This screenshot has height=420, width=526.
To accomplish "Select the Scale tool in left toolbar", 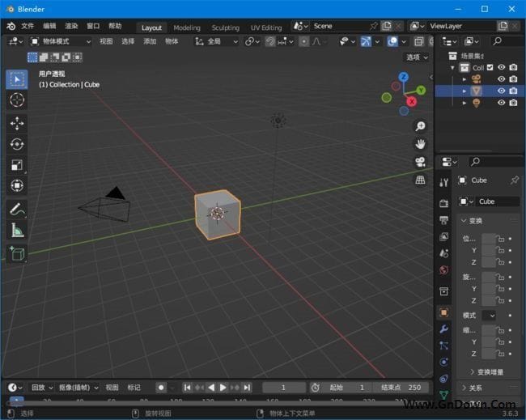I will (x=17, y=165).
